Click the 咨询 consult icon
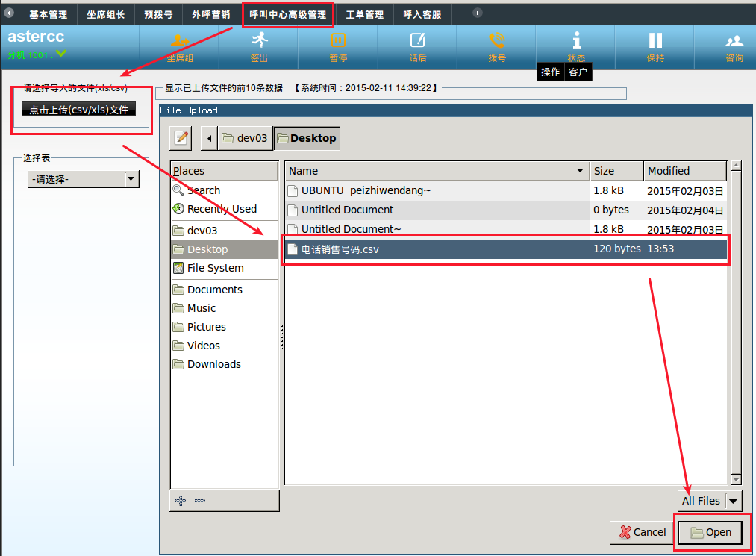 pyautogui.click(x=734, y=41)
